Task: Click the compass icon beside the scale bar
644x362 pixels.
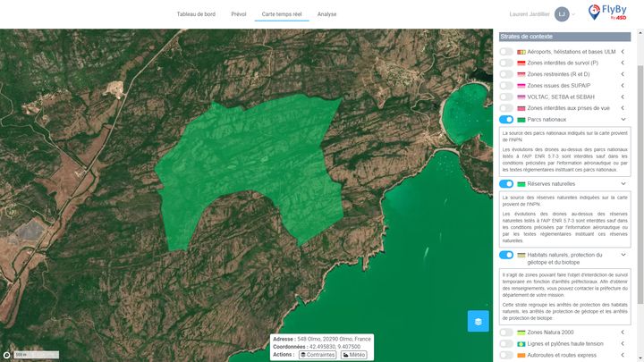Action: point(6,355)
